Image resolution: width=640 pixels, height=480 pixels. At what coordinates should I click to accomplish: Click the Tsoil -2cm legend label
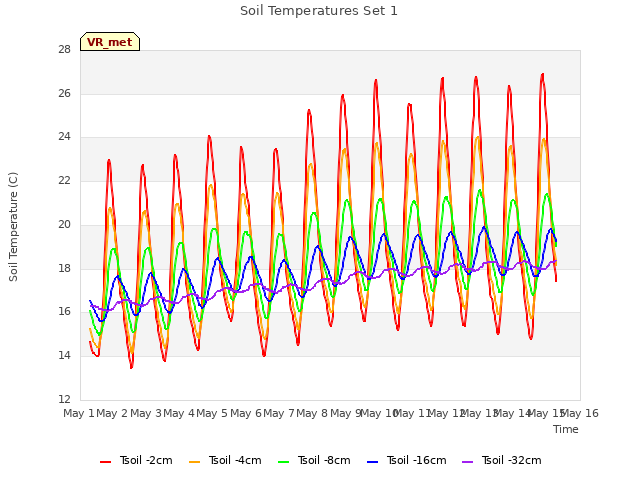coord(146,460)
